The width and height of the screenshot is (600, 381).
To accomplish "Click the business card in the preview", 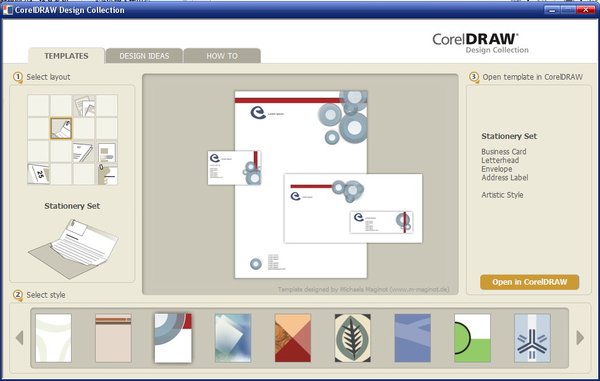I will 235,168.
